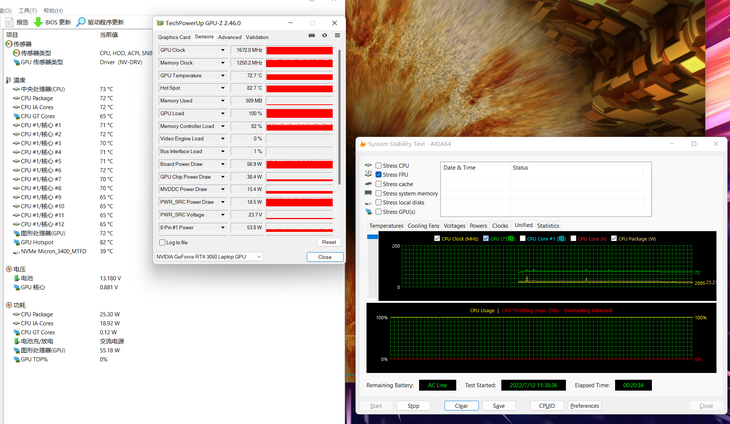Click the 报告 report page icon

pos(9,22)
